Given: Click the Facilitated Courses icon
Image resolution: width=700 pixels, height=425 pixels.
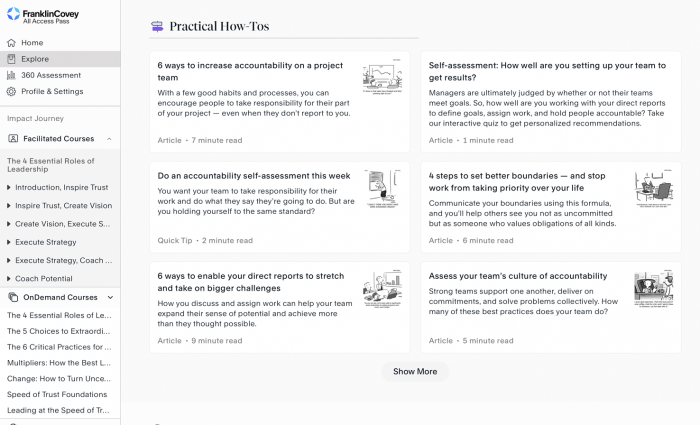Looking at the screenshot, I should [13, 139].
